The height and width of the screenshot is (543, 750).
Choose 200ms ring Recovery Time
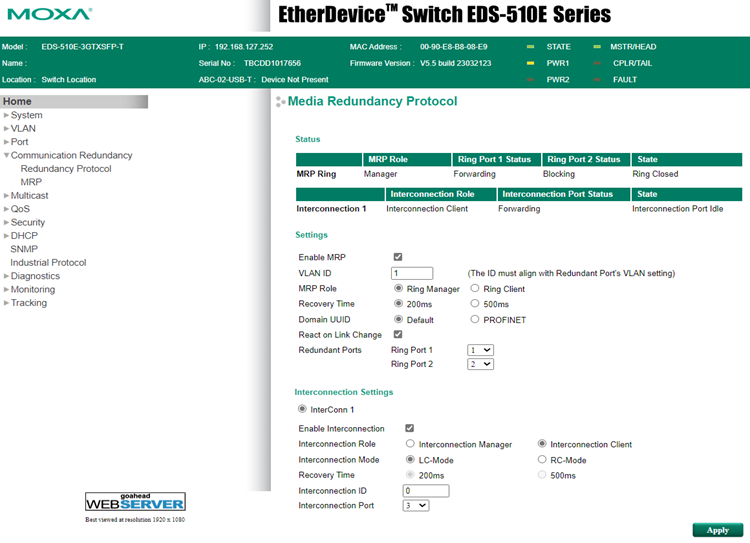[398, 303]
